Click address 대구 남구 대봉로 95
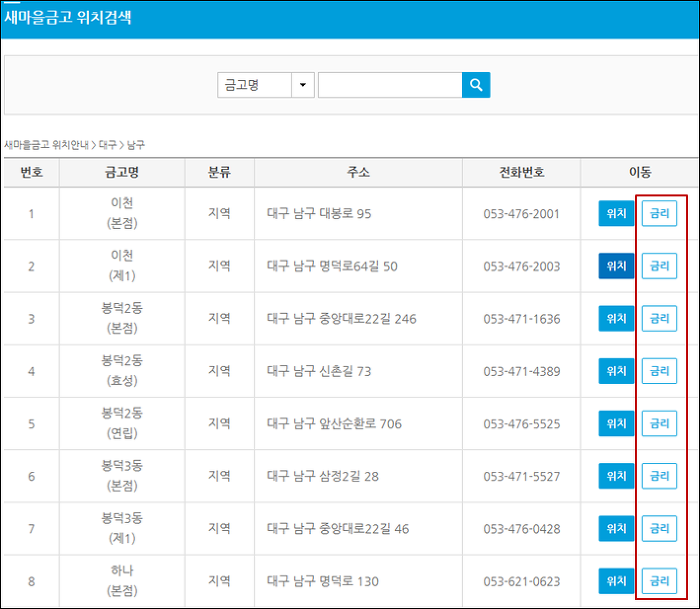The height and width of the screenshot is (609, 700). (319, 213)
